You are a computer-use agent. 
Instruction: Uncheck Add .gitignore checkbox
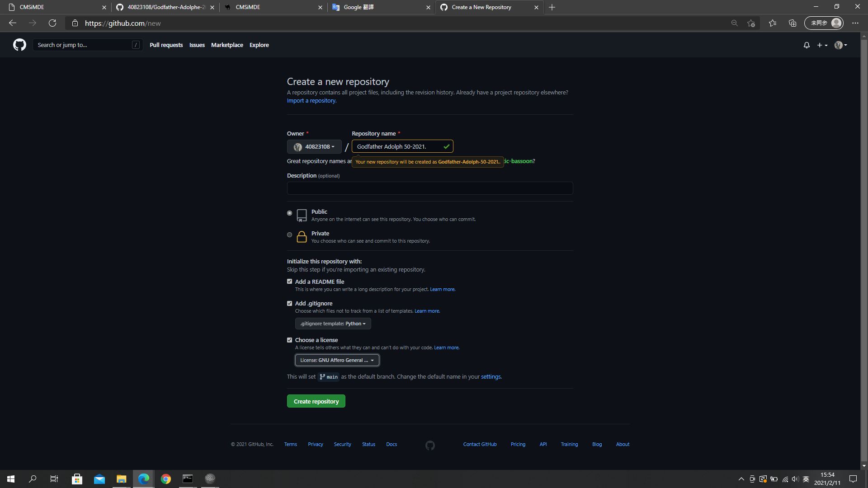click(x=289, y=303)
